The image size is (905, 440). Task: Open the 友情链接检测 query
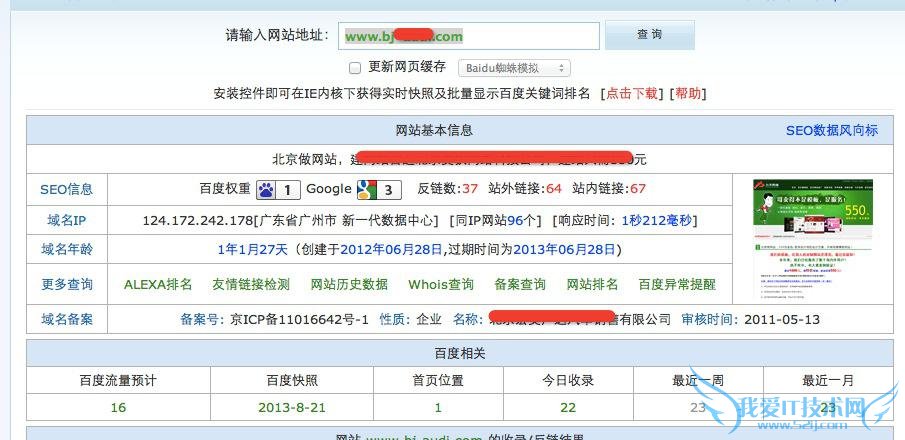pyautogui.click(x=251, y=285)
